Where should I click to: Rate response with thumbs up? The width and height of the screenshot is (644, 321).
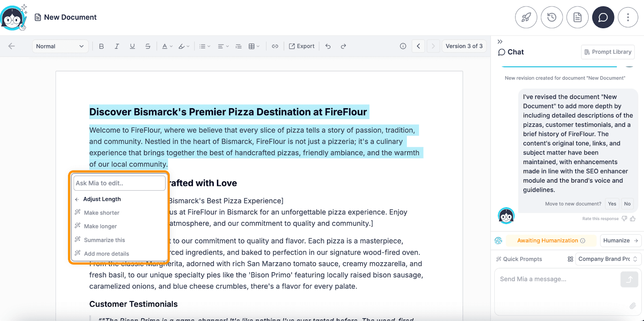tap(633, 218)
